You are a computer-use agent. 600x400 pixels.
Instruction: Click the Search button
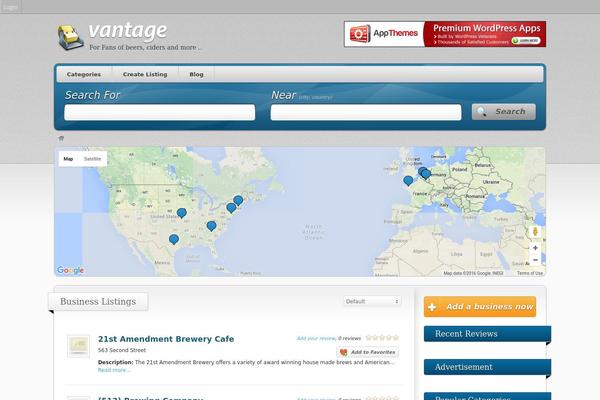pos(504,112)
